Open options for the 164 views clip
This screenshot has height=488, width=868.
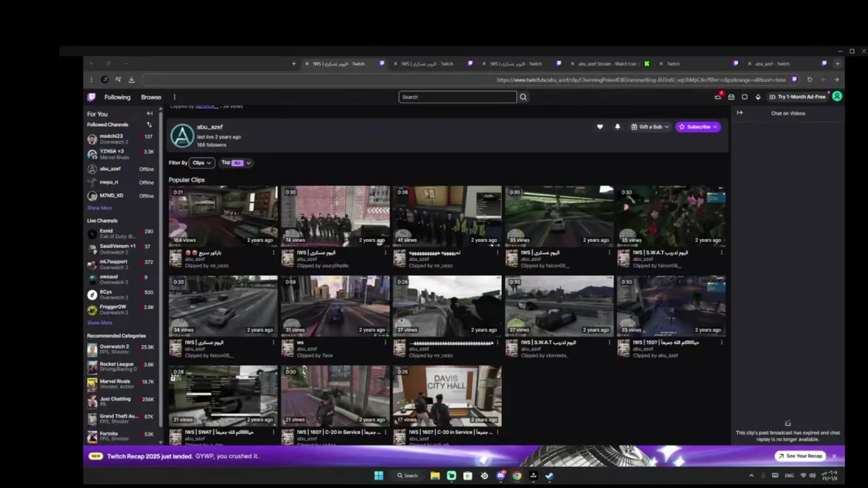pyautogui.click(x=274, y=253)
